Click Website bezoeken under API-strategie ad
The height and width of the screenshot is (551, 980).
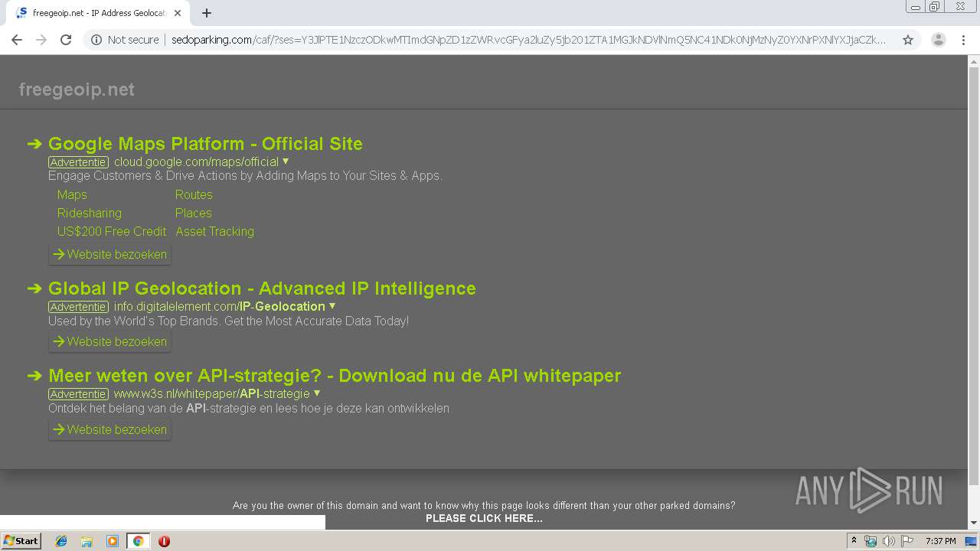coord(109,429)
